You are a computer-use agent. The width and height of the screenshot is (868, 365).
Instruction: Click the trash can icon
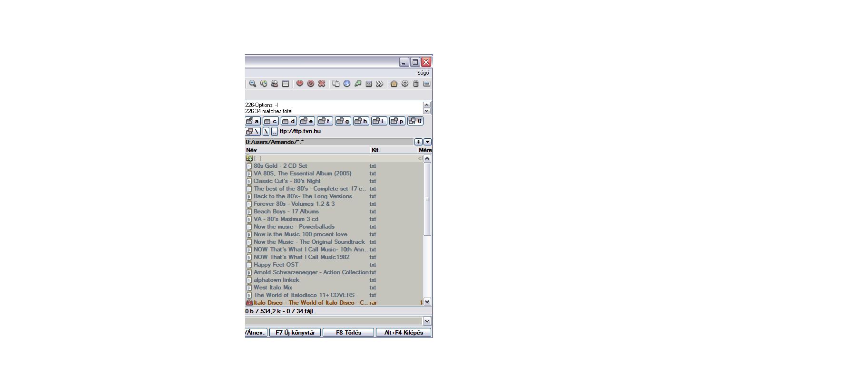(415, 84)
